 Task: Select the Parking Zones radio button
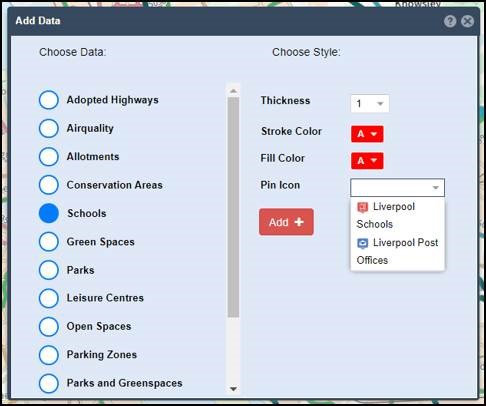point(49,355)
